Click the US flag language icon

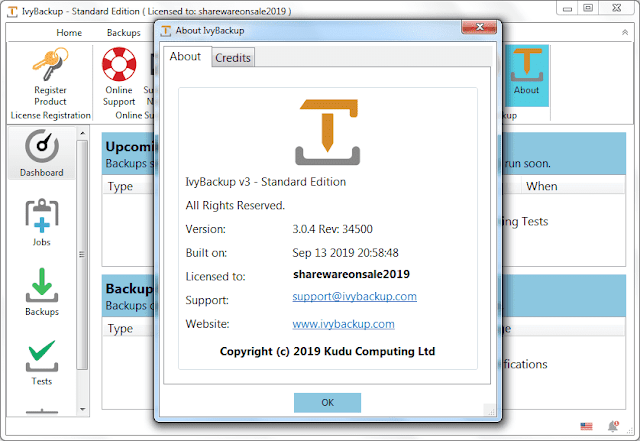(x=586, y=426)
